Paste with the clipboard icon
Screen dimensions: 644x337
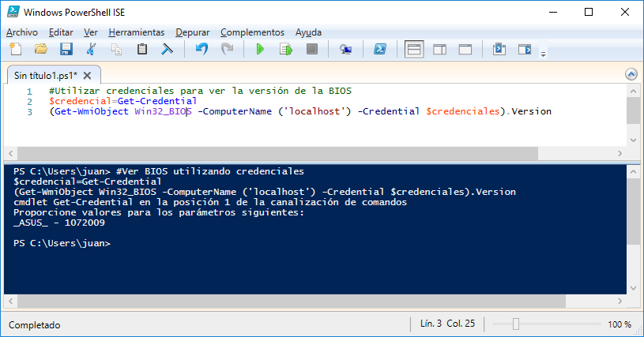click(142, 49)
